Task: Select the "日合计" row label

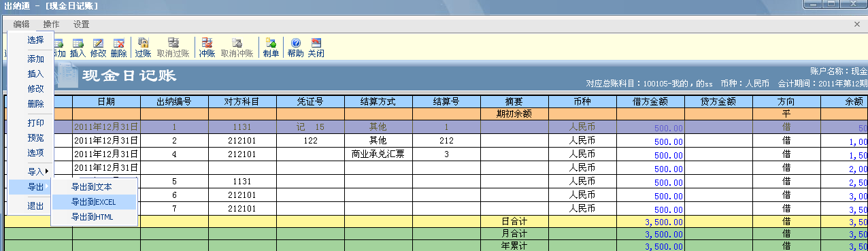Action: pos(514,222)
